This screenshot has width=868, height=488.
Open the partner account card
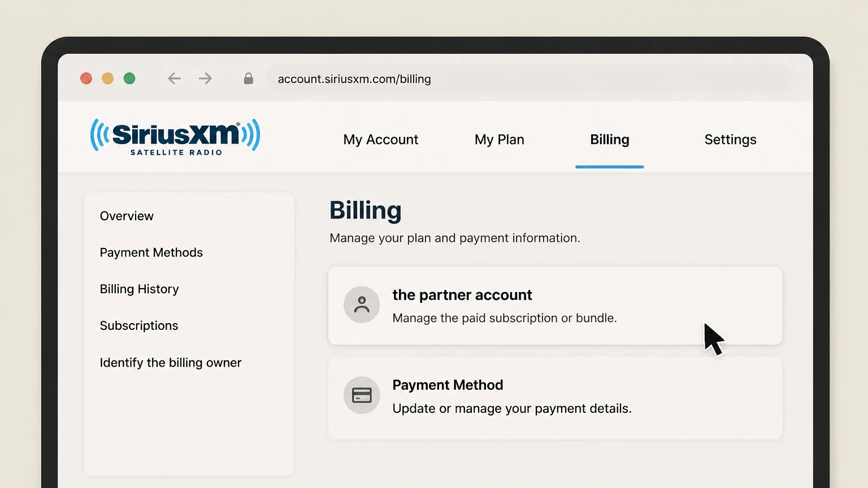(555, 306)
